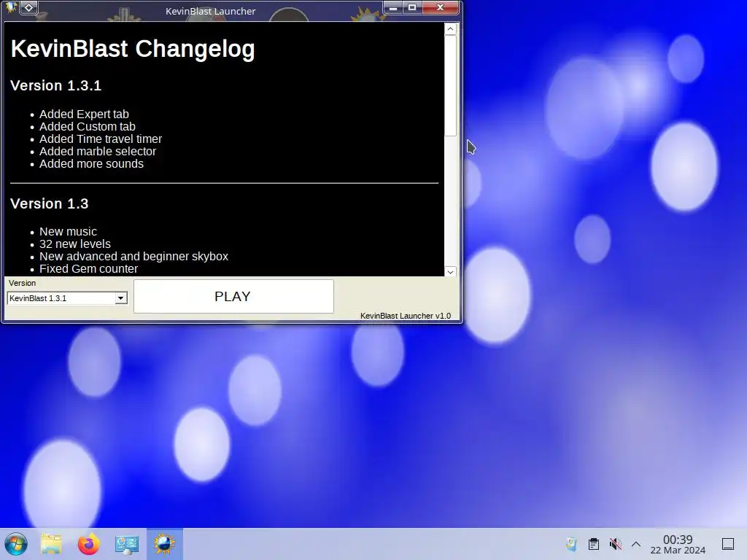Click 'Added more sounds' entry
Viewport: 747px width, 560px height.
click(x=91, y=164)
